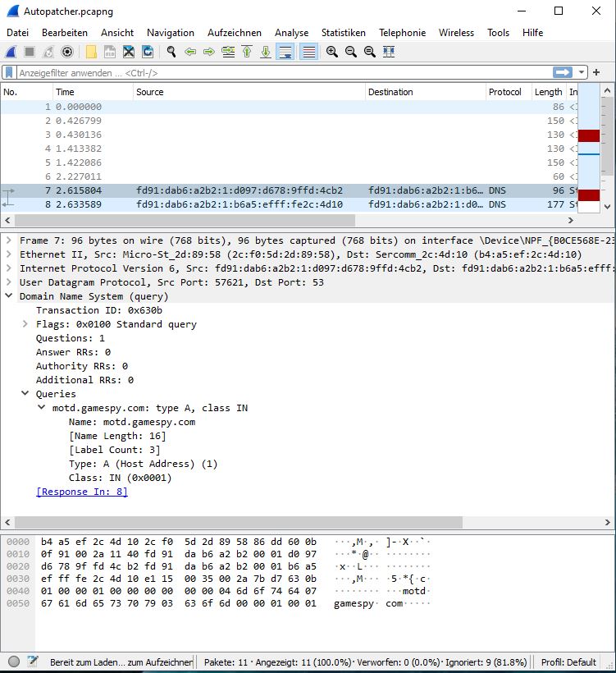Image resolution: width=616 pixels, height=673 pixels.
Task: Expand the Ethernet II tree row
Action: click(9, 254)
